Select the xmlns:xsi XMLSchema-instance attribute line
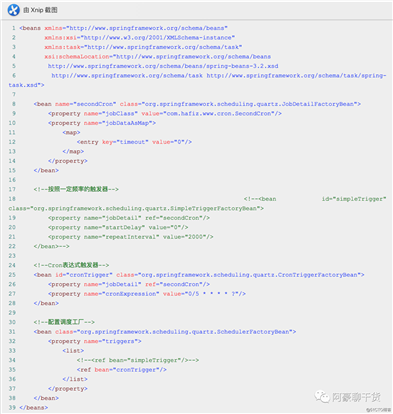The height and width of the screenshot is (414, 393). 140,38
